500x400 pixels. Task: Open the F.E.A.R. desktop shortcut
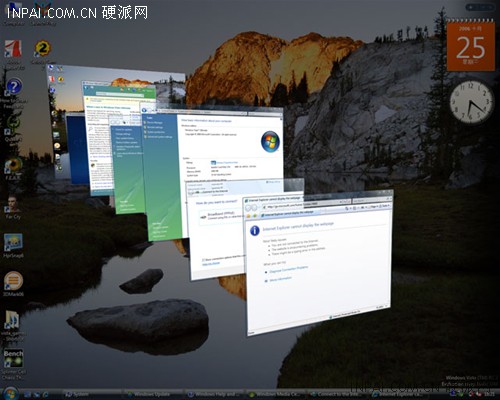click(13, 167)
